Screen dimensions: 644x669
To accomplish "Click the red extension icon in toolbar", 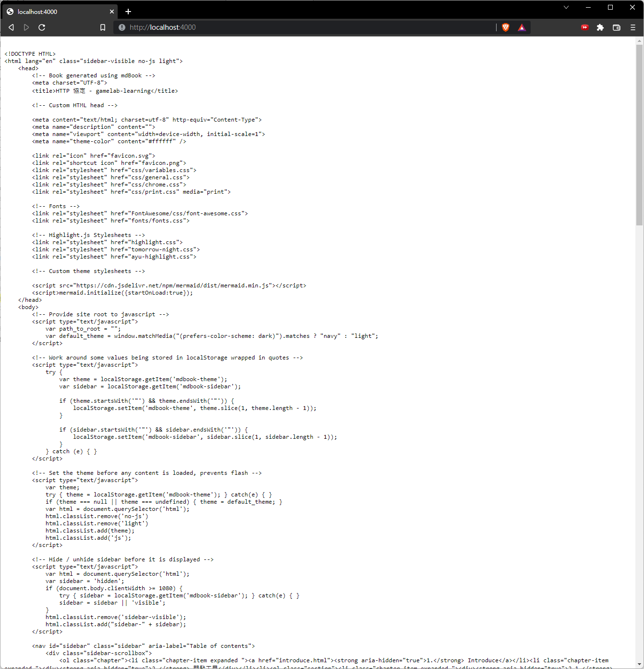I will pos(584,27).
